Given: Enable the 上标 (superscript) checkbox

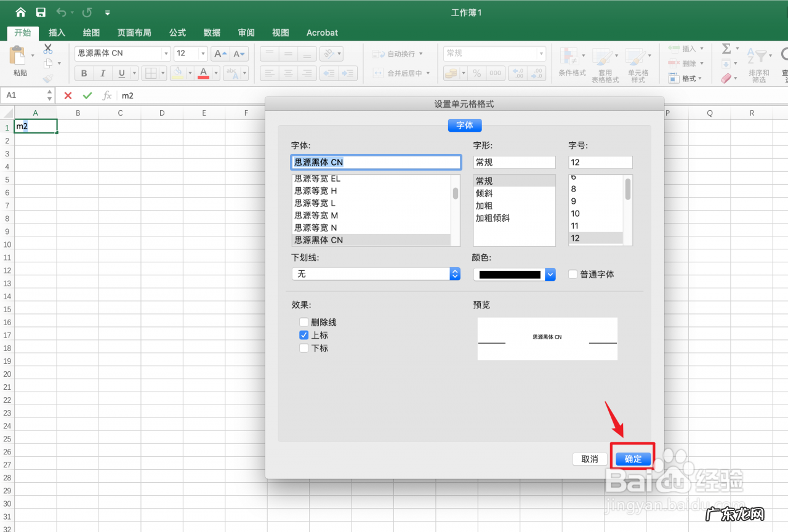Looking at the screenshot, I should tap(304, 335).
